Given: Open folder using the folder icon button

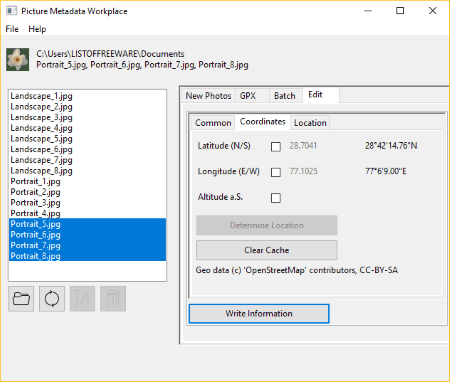Looking at the screenshot, I should coord(21,299).
